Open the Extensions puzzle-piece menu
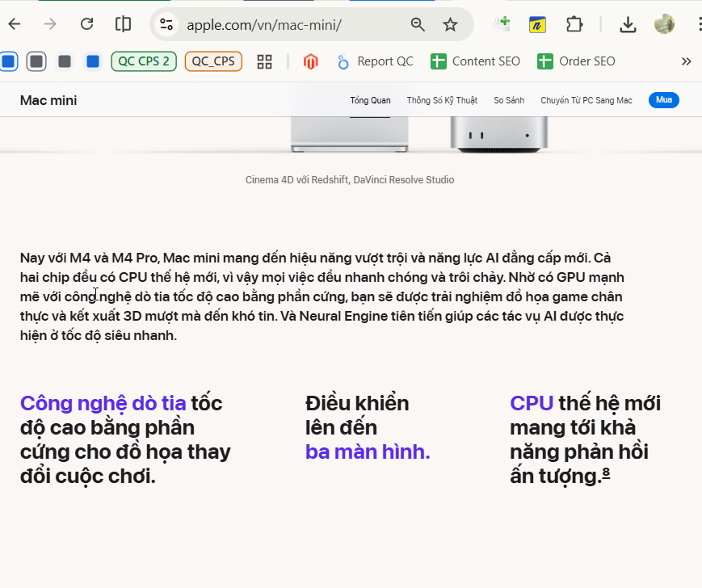This screenshot has width=702, height=588. click(574, 24)
